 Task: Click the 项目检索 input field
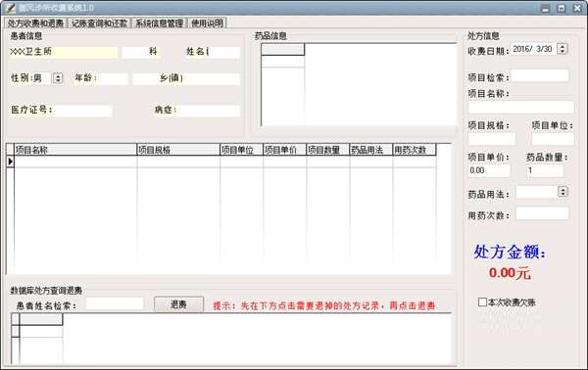pyautogui.click(x=539, y=75)
